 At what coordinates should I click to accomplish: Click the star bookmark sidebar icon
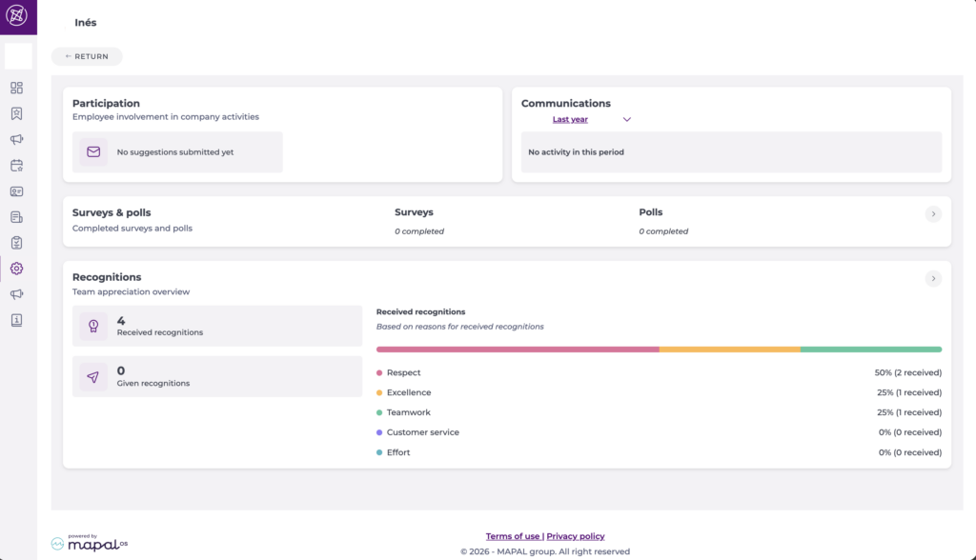(x=17, y=114)
